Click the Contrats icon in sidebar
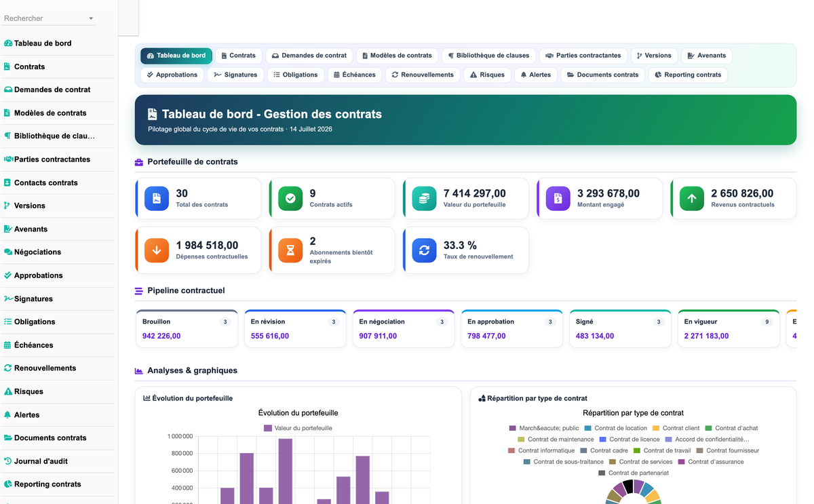The width and height of the screenshot is (814, 504). click(7, 66)
